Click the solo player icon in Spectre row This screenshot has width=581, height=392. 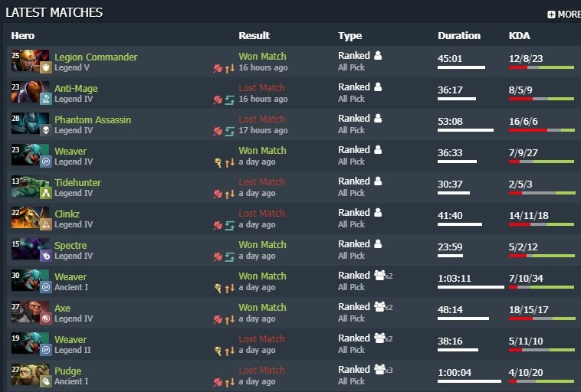[377, 244]
